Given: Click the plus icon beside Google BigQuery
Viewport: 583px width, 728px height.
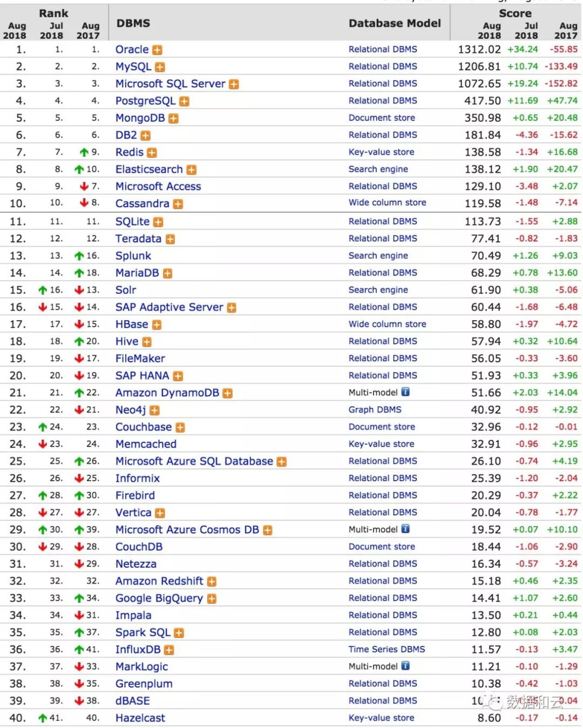Looking at the screenshot, I should [212, 599].
